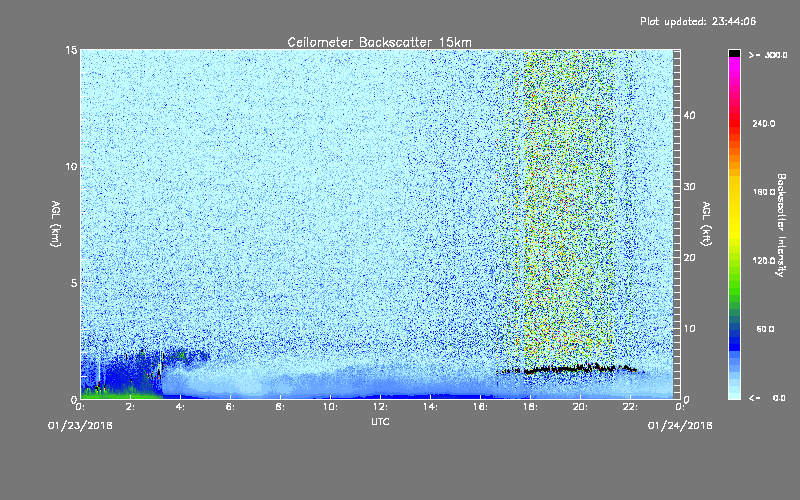Click the '180.0' colorbar value
800x500 pixels.
tap(764, 192)
